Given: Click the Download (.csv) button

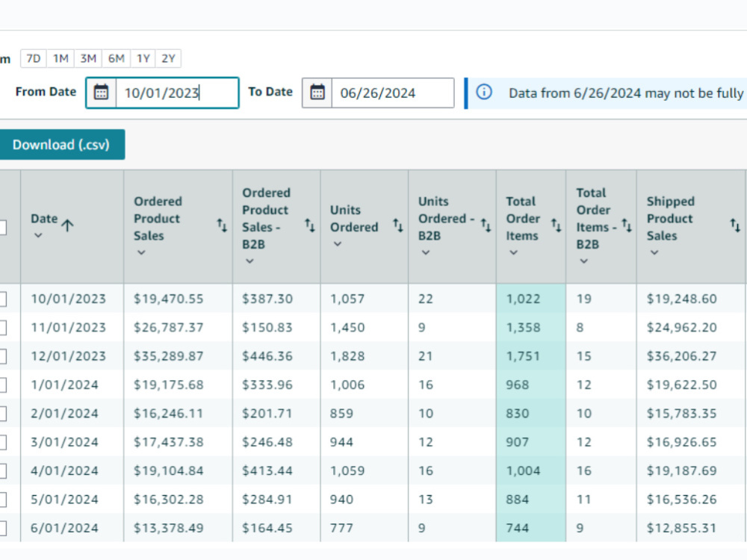Looking at the screenshot, I should click(61, 144).
